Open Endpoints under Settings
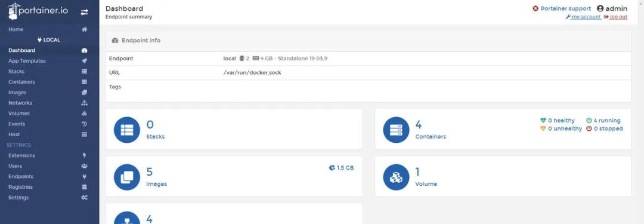Viewport: 644px width, 224px height. point(49,176)
